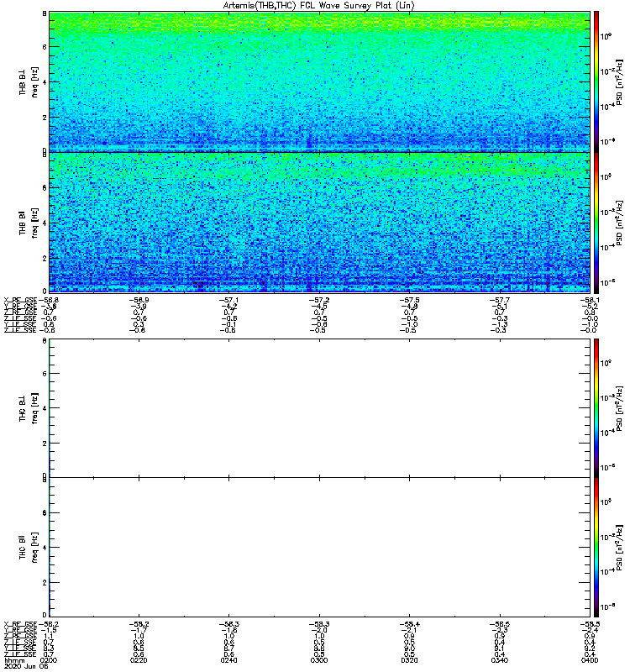Select the 'THB B⊥ freq [Hz]' axis label
This screenshot has width=630, height=672.
(x=29, y=81)
